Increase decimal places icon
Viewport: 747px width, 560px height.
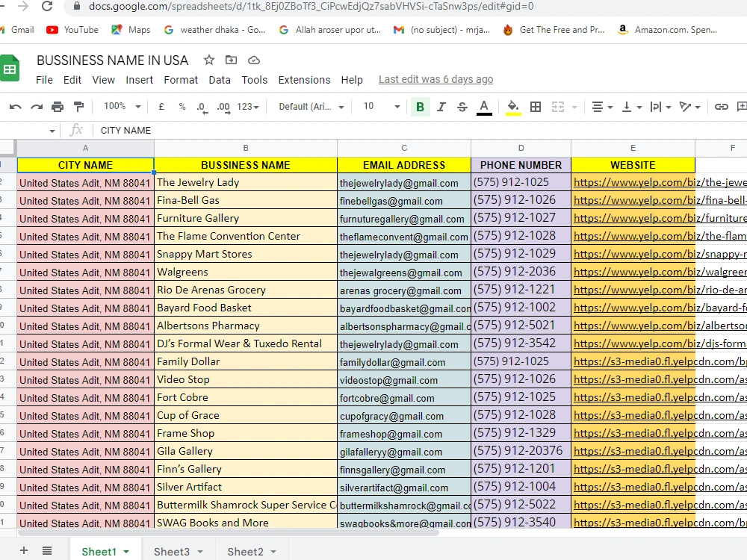pyautogui.click(x=223, y=108)
